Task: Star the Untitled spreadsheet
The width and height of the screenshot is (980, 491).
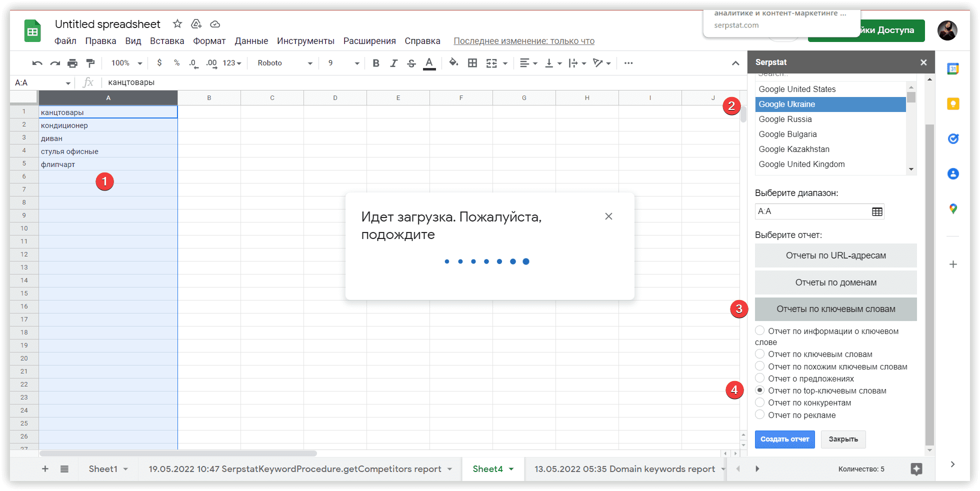Action: point(177,23)
